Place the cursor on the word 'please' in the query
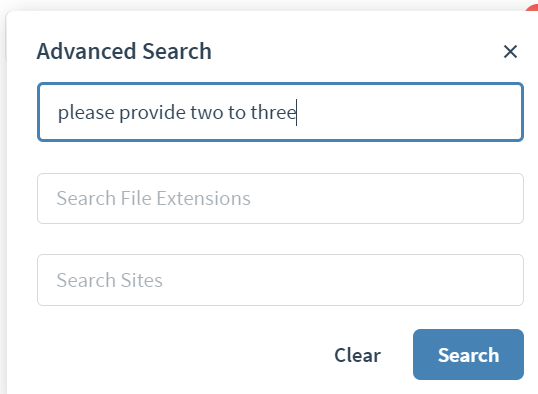 [x=86, y=113]
